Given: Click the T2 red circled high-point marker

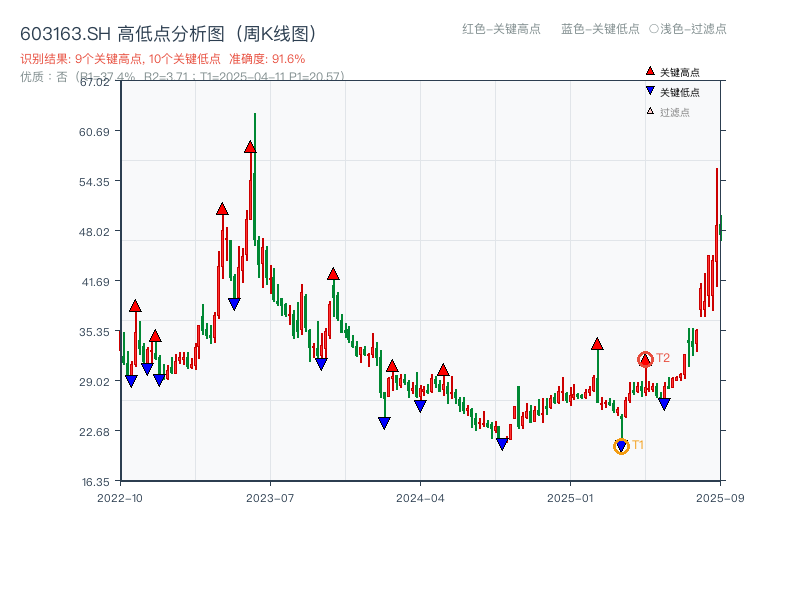Looking at the screenshot, I should 644,356.
